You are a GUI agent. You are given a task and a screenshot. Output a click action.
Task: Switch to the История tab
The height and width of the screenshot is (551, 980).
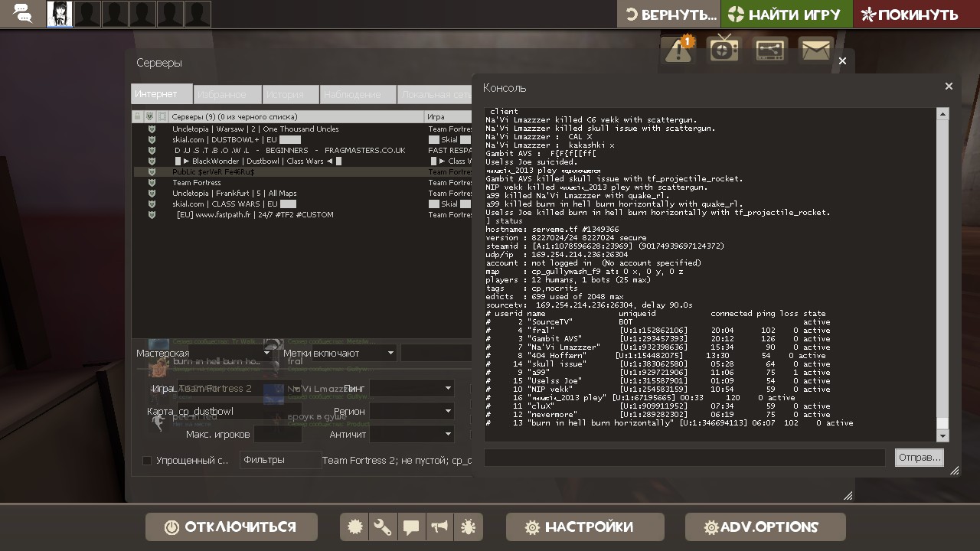tap(291, 94)
